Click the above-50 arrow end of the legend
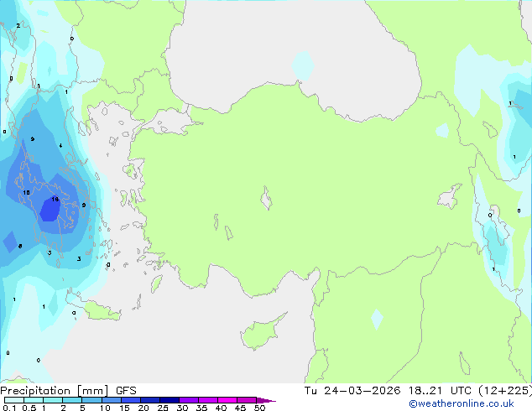 pos(266,400)
